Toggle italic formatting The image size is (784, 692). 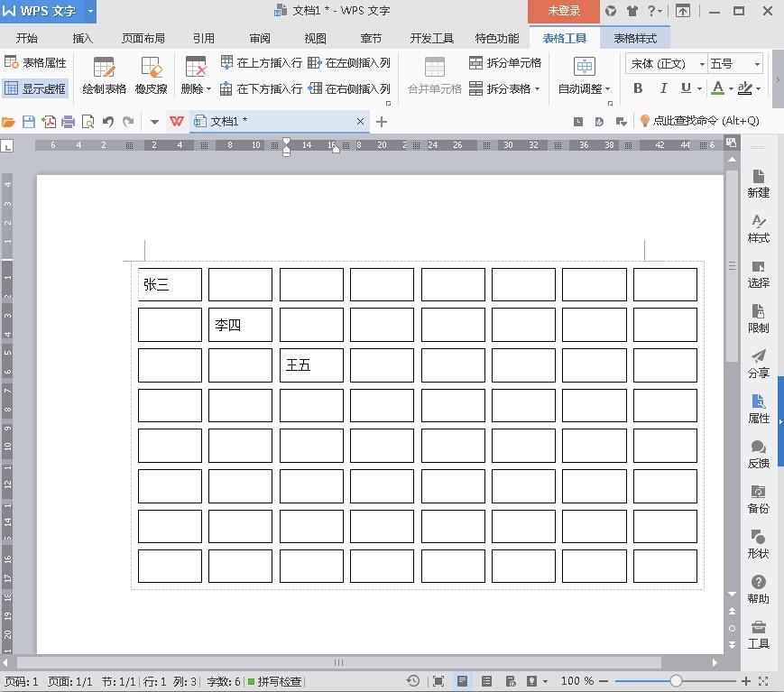point(663,88)
